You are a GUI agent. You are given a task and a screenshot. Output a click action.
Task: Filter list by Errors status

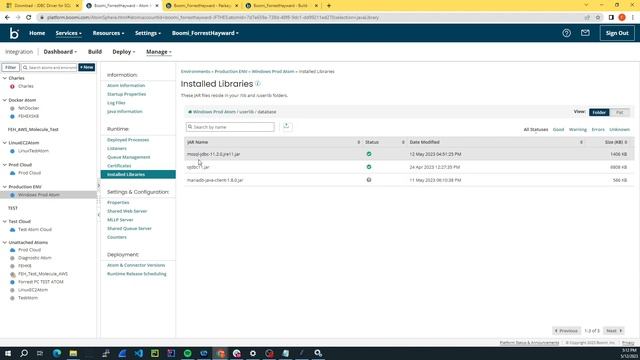(598, 129)
